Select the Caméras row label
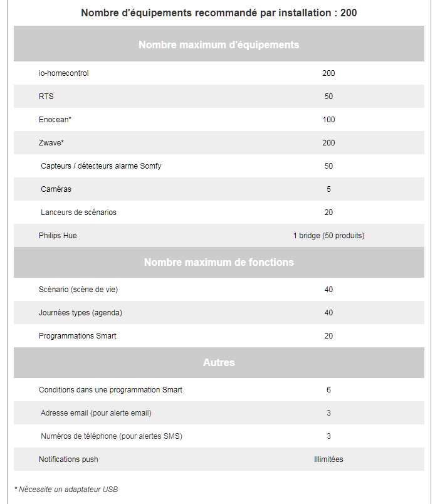Image resolution: width=435 pixels, height=504 pixels. point(56,189)
